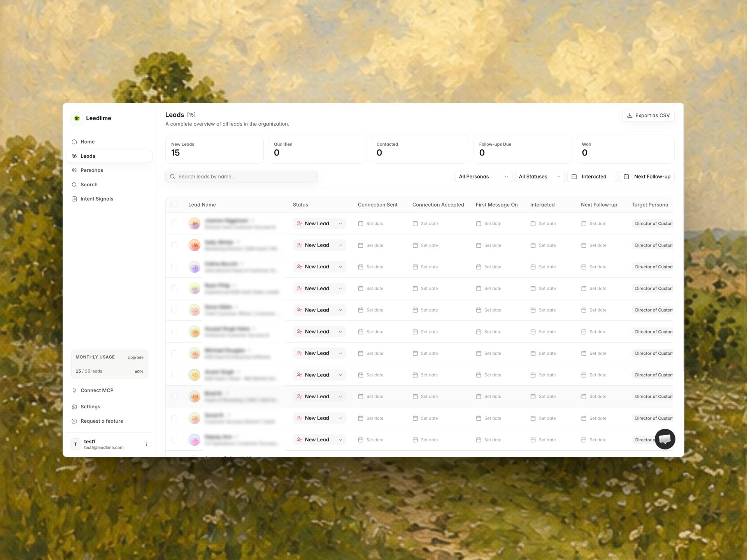Select the GS lead row checkbox

click(174, 332)
